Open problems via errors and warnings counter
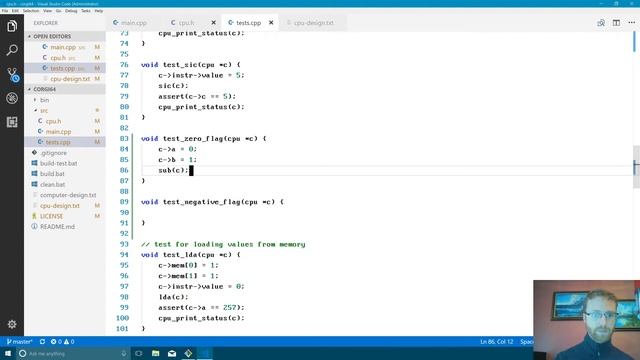Image resolution: width=640 pixels, height=360 pixels. (x=62, y=342)
